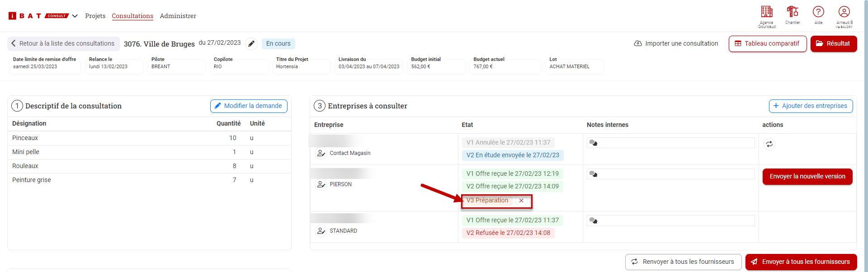Open the Tableau comparatif
Image resolution: width=868 pixels, height=272 pixels.
point(767,43)
